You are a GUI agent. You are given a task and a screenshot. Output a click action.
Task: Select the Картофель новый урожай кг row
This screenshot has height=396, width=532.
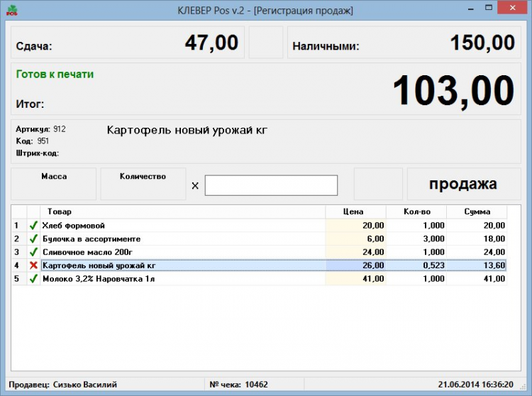(x=260, y=265)
